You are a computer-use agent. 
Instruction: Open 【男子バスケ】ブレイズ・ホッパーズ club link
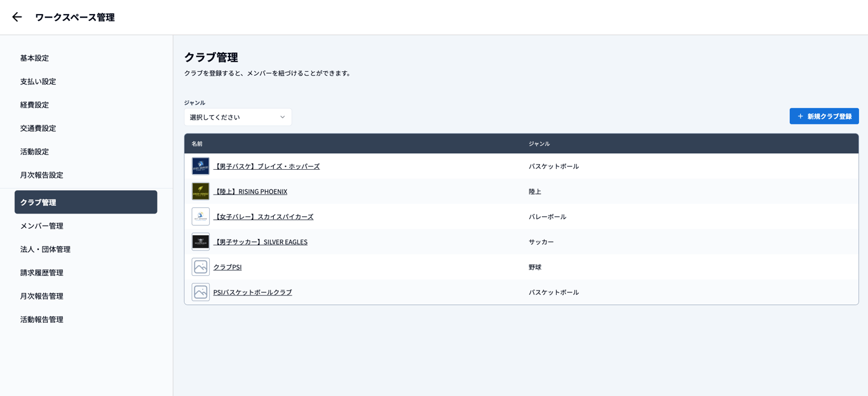pos(266,167)
